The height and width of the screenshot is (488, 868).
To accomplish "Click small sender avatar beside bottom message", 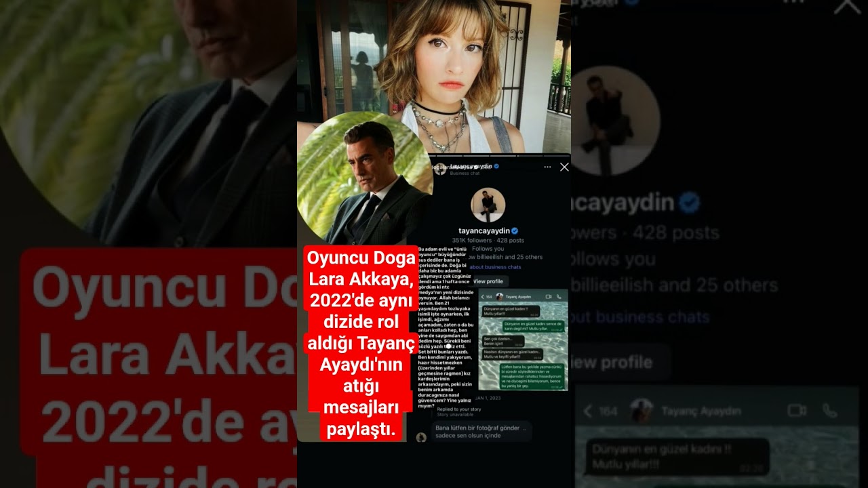I will (421, 437).
